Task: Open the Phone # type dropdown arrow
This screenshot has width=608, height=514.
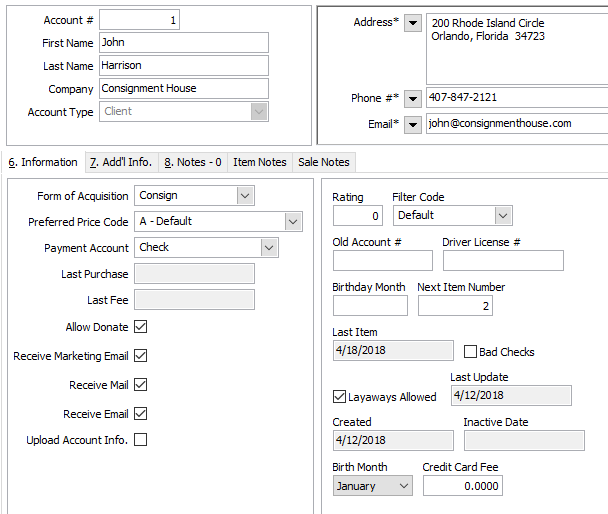Action: (413, 99)
